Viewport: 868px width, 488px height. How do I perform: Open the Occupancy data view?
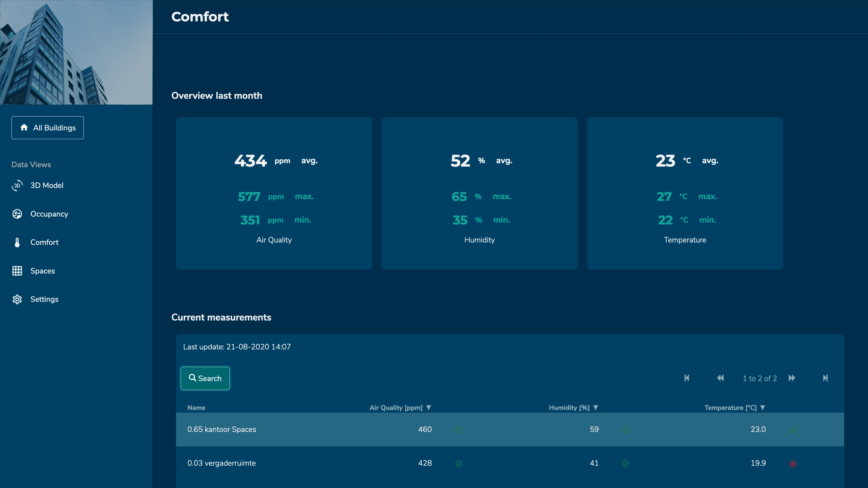click(49, 214)
